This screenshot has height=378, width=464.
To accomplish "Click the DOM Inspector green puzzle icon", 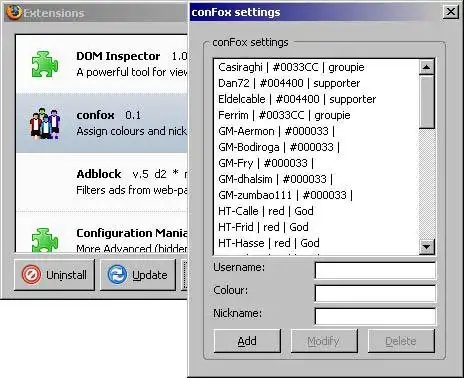I will [x=45, y=64].
